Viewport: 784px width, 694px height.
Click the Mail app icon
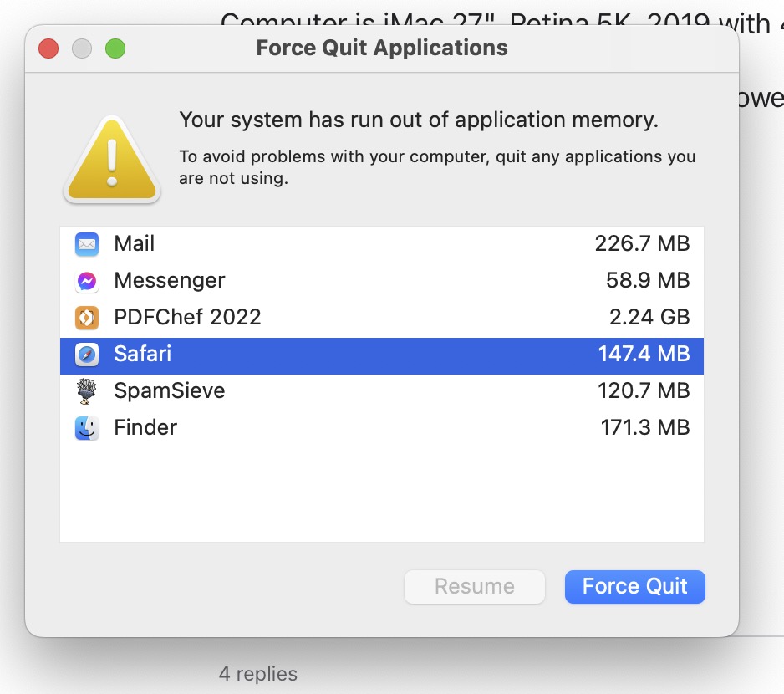coord(87,244)
